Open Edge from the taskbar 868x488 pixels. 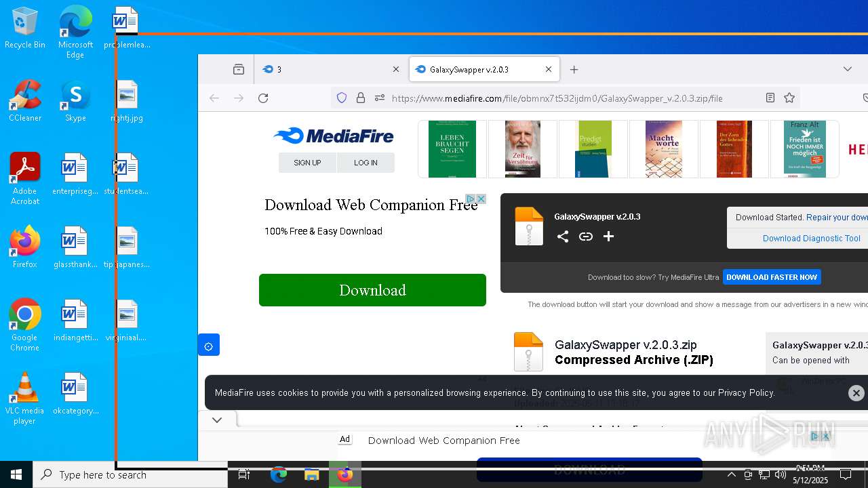coord(279,475)
